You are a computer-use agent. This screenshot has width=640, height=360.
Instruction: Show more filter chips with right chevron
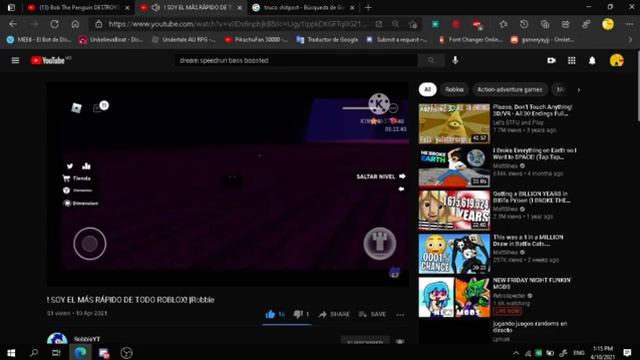click(579, 90)
